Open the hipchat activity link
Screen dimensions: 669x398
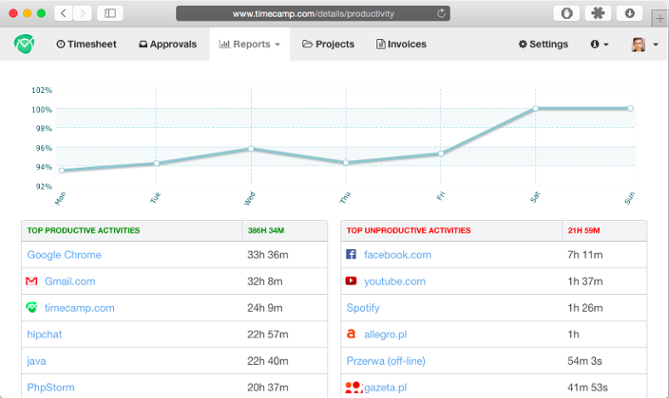pos(44,334)
